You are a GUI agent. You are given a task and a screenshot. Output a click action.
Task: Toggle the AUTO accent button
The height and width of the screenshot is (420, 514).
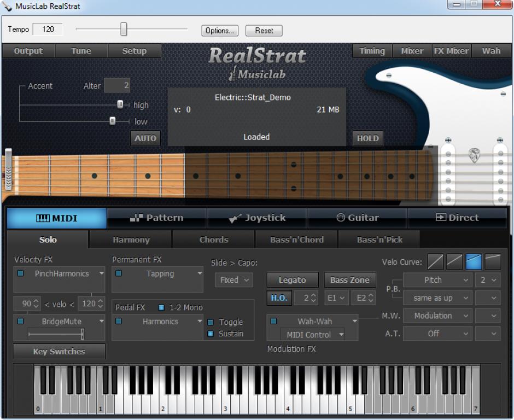[145, 138]
